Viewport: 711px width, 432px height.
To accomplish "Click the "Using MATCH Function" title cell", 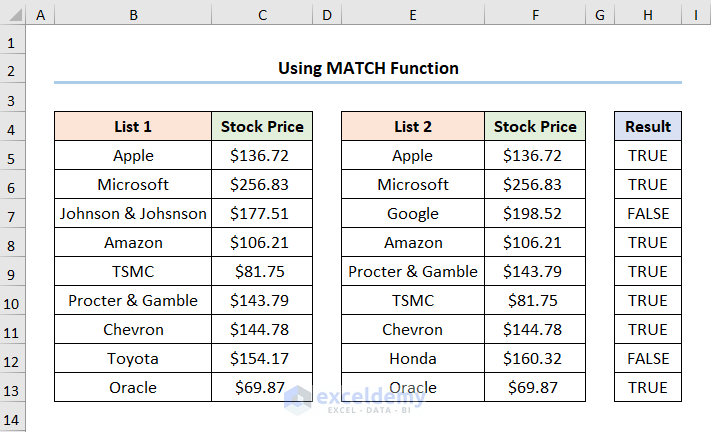I will click(x=368, y=68).
